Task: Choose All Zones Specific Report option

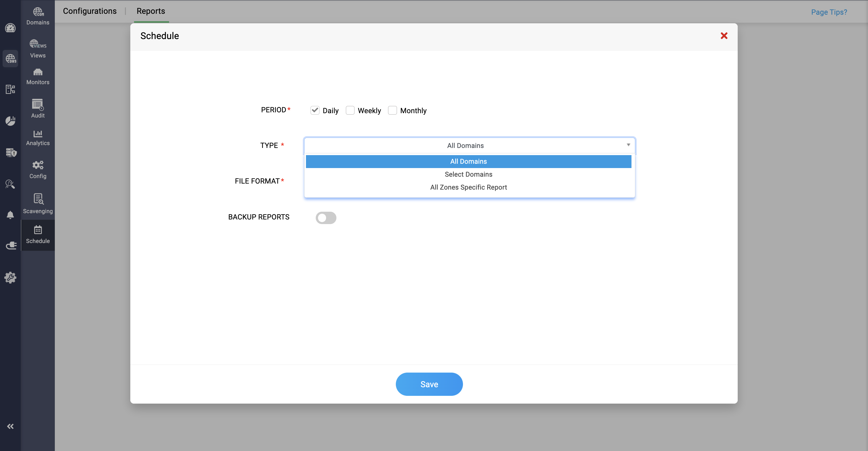Action: [x=468, y=187]
